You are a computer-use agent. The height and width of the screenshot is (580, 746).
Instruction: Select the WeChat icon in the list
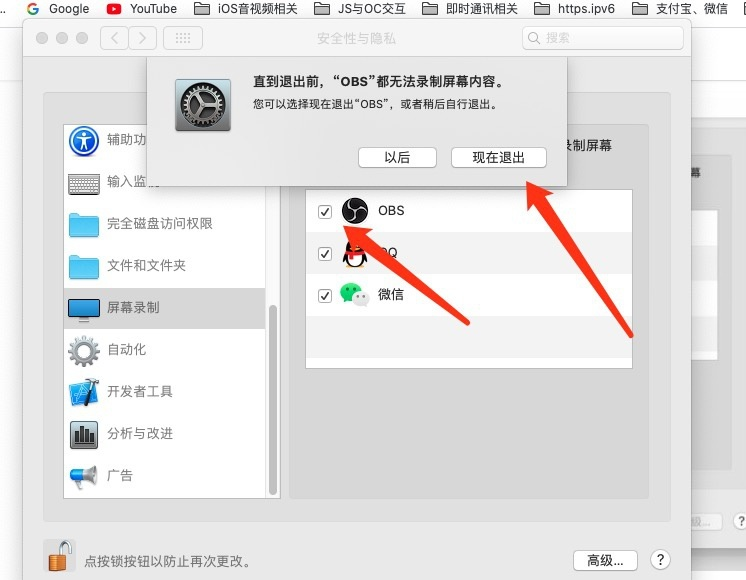coord(355,295)
